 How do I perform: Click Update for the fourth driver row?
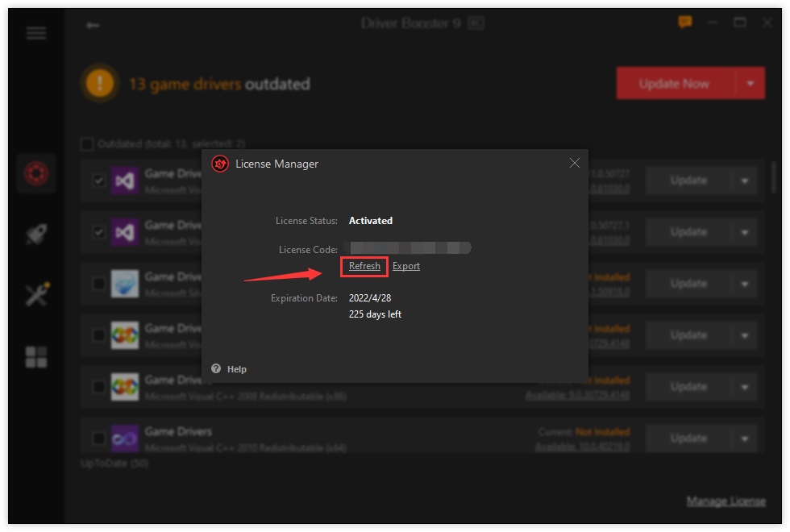point(688,335)
